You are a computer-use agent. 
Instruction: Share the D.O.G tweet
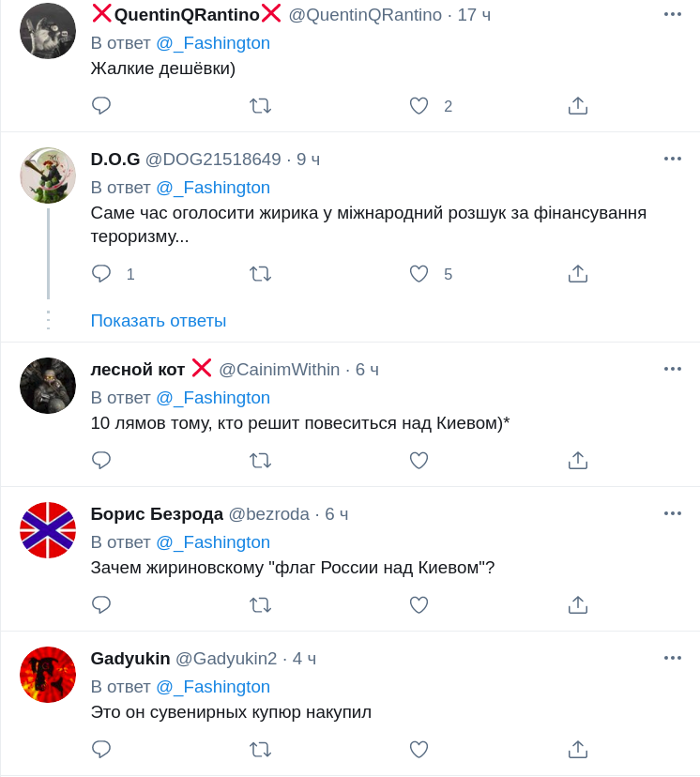[578, 274]
